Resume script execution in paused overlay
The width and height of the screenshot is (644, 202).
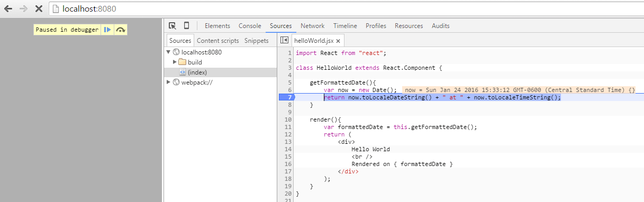107,30
